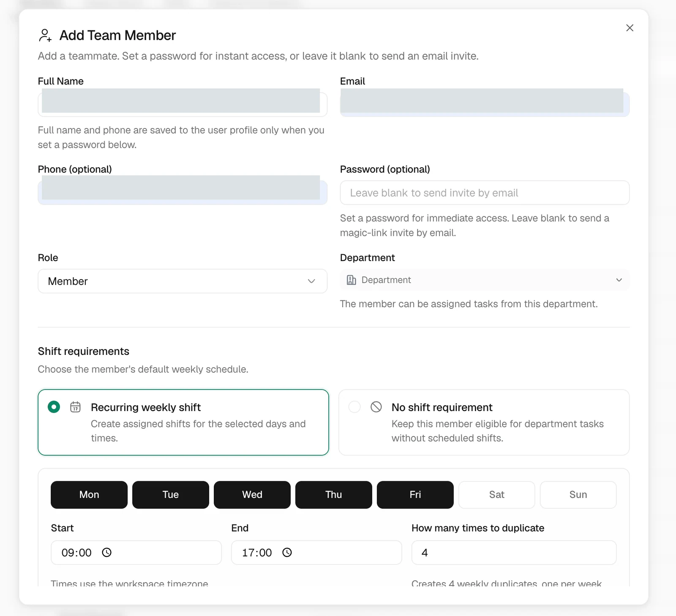Select the Recurring weekly shift radio button
Image resolution: width=676 pixels, height=616 pixels.
(54, 407)
